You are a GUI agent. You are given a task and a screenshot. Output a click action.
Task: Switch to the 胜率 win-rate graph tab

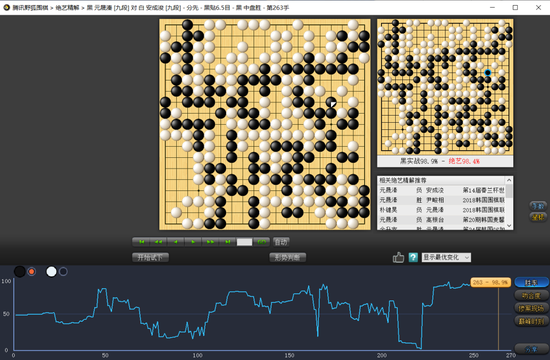pyautogui.click(x=531, y=282)
